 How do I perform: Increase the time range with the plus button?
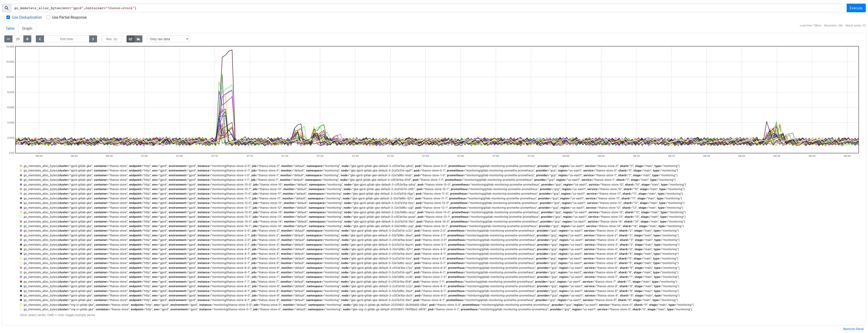tap(27, 39)
